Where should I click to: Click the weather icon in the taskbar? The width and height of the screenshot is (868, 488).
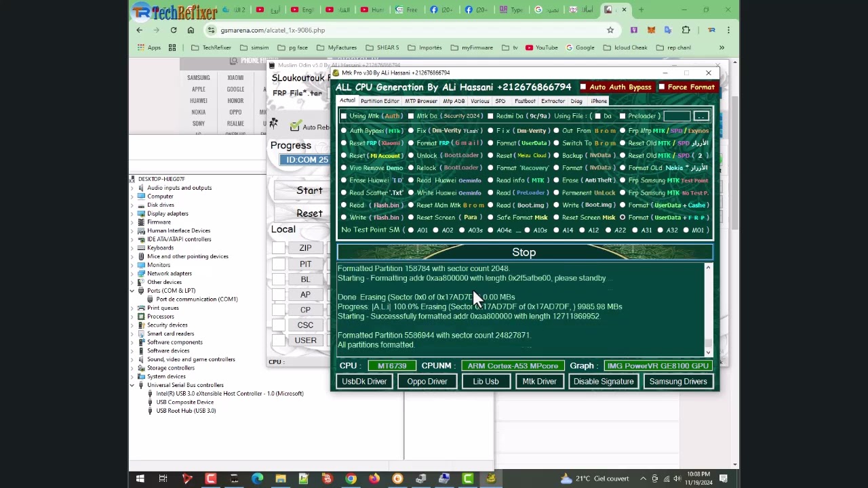(x=566, y=479)
